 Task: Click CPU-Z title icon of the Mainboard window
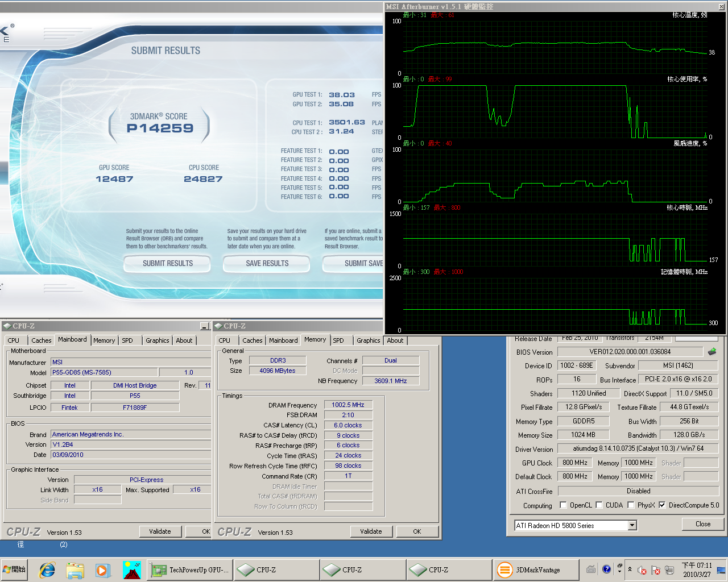click(x=7, y=326)
